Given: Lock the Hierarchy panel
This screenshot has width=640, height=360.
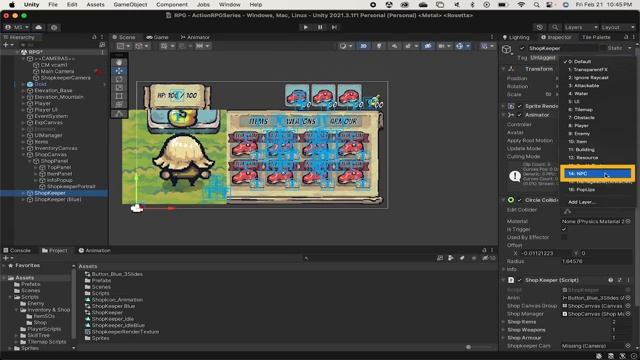Looking at the screenshot, I should point(94,37).
